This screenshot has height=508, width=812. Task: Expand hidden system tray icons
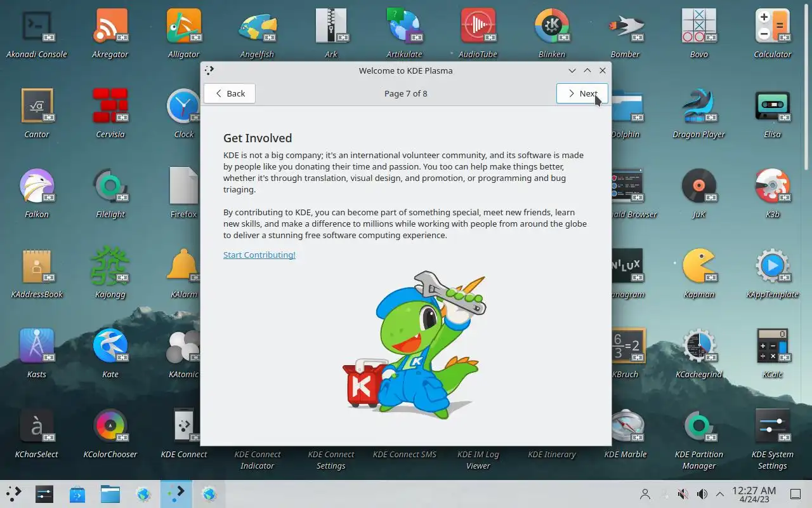click(720, 494)
